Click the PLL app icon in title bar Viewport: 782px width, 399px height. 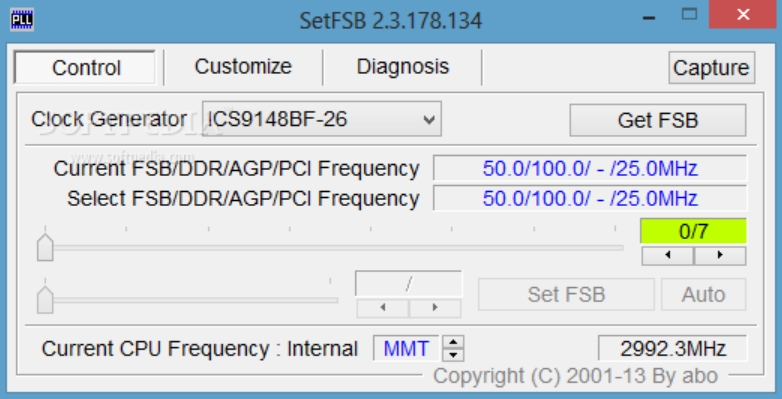[21, 19]
